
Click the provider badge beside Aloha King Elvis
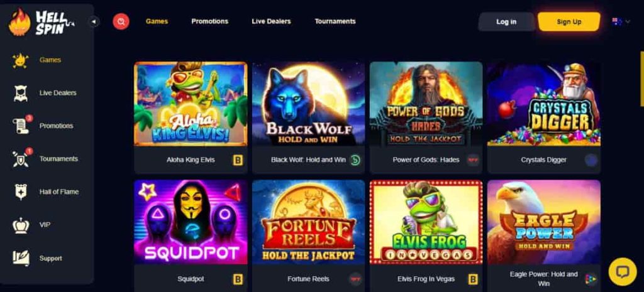click(238, 160)
